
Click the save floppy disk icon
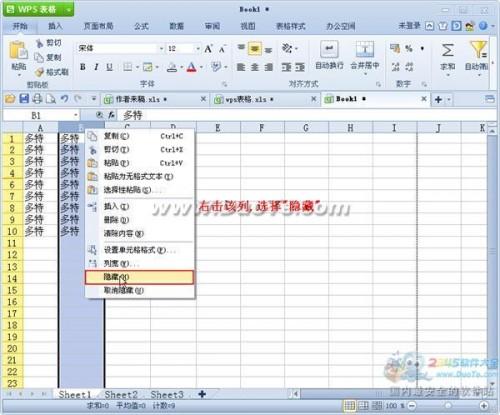[24, 99]
